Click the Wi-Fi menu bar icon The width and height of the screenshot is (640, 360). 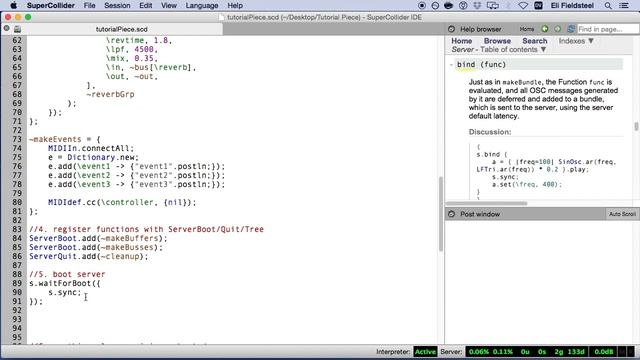pyautogui.click(x=523, y=5)
